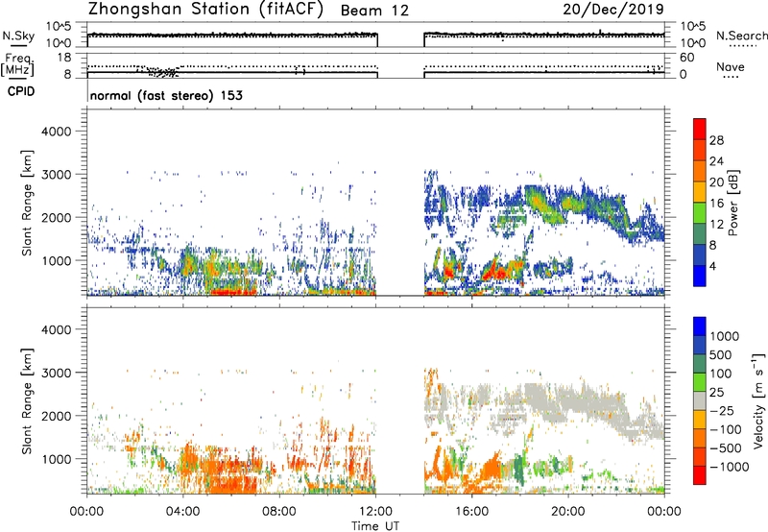Click the 'Velocity [m s-1]' color bar title
Image resolution: width=768 pixels, height=532 pixels.
click(758, 400)
